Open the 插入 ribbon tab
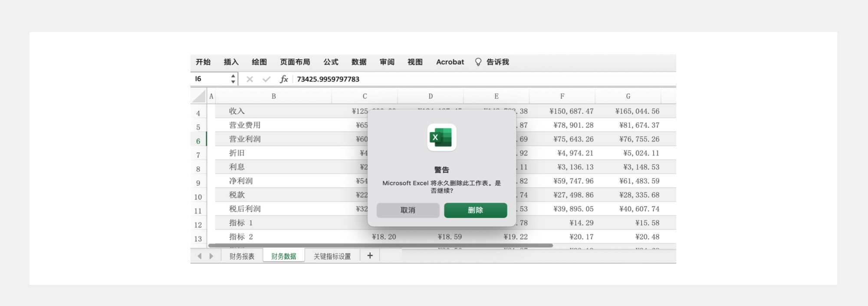Image resolution: width=868 pixels, height=306 pixels. [231, 62]
